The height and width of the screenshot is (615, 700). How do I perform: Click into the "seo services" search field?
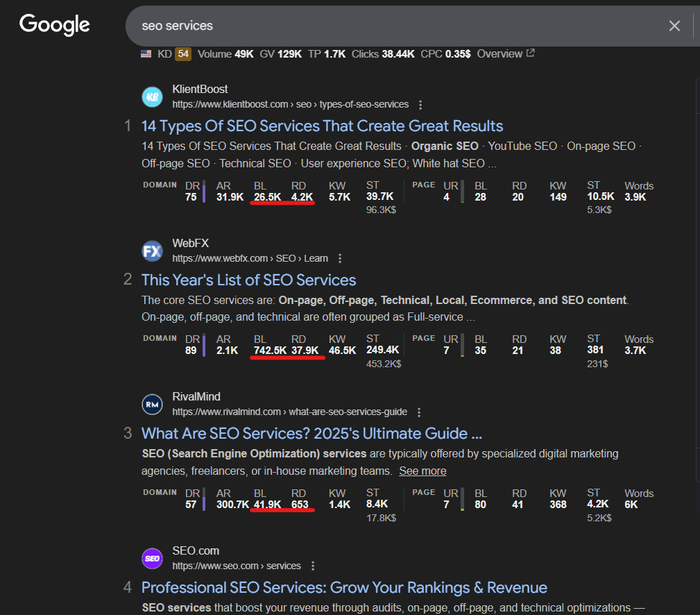389,26
